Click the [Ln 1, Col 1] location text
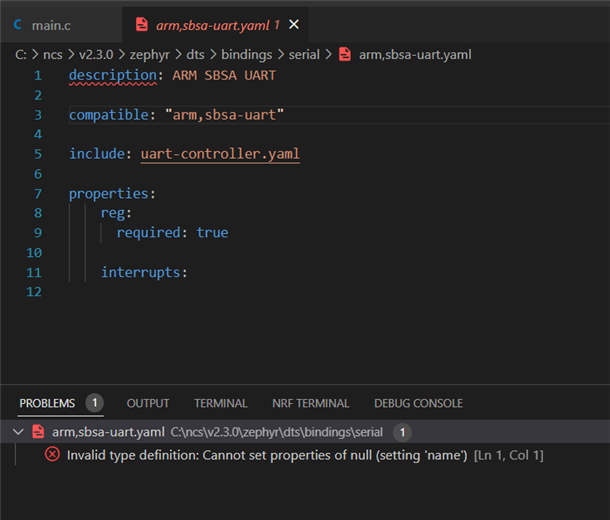 (x=508, y=455)
